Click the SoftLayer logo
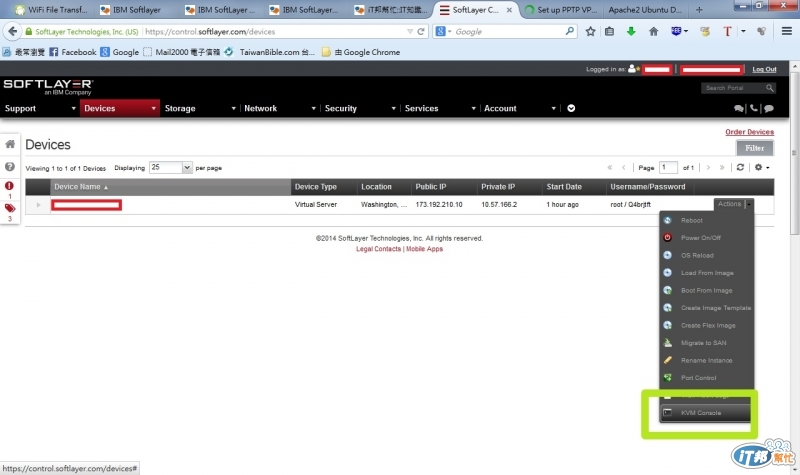 tap(48, 87)
